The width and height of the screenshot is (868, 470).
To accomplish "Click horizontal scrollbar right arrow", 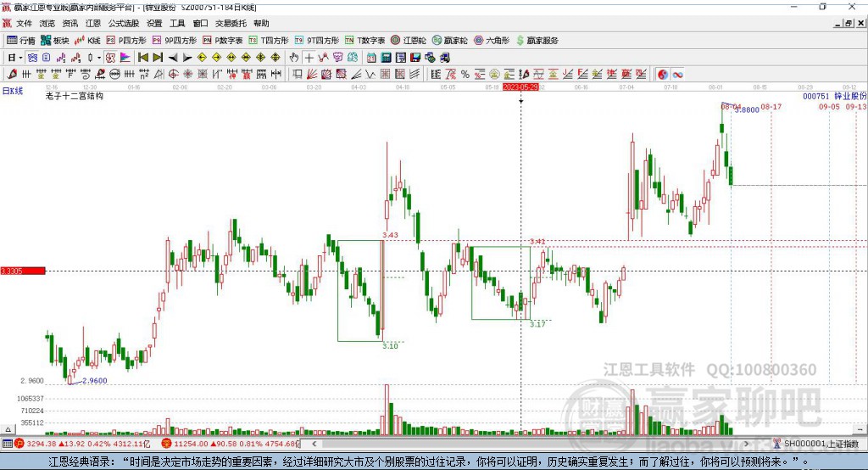I will tap(746, 444).
